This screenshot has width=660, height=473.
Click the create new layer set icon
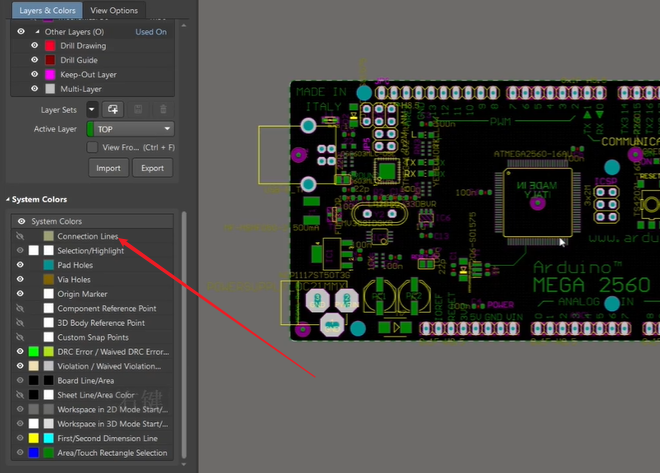point(113,109)
